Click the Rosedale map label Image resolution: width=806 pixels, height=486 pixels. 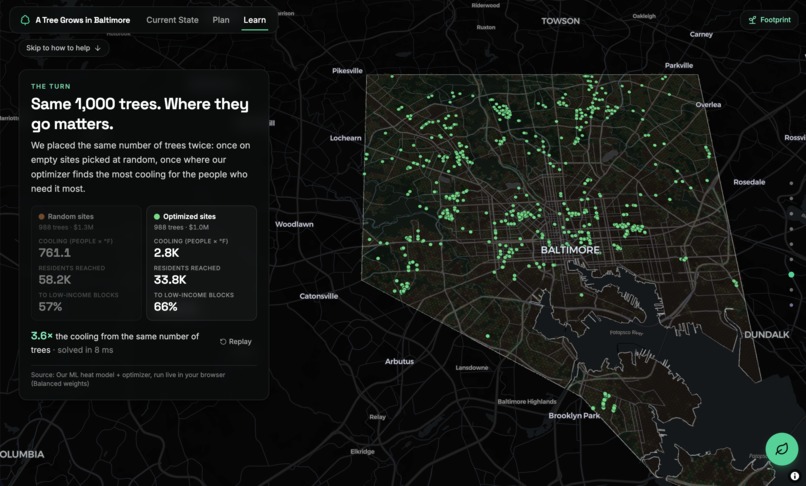pos(749,182)
